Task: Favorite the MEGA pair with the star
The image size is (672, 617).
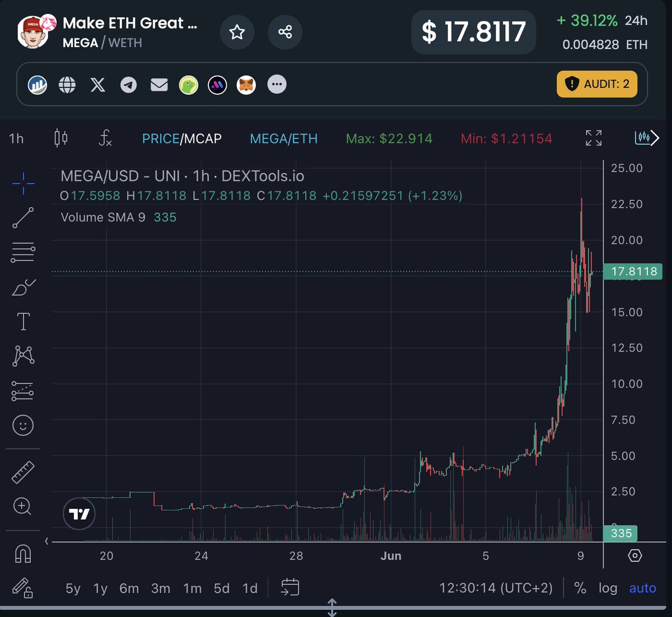Action: (x=237, y=33)
